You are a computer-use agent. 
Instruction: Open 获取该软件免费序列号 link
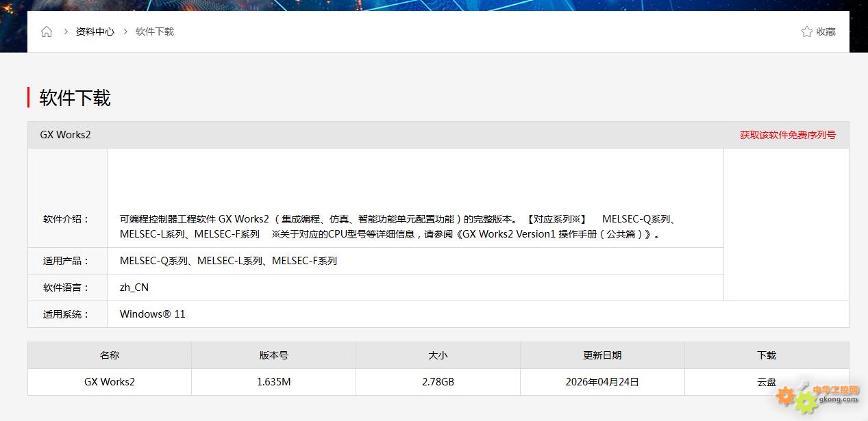coord(788,135)
